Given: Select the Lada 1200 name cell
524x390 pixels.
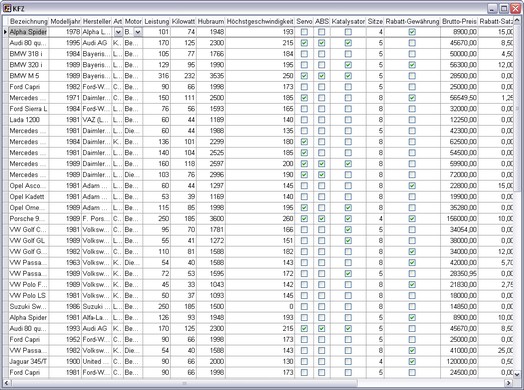Looking at the screenshot, I should point(29,120).
